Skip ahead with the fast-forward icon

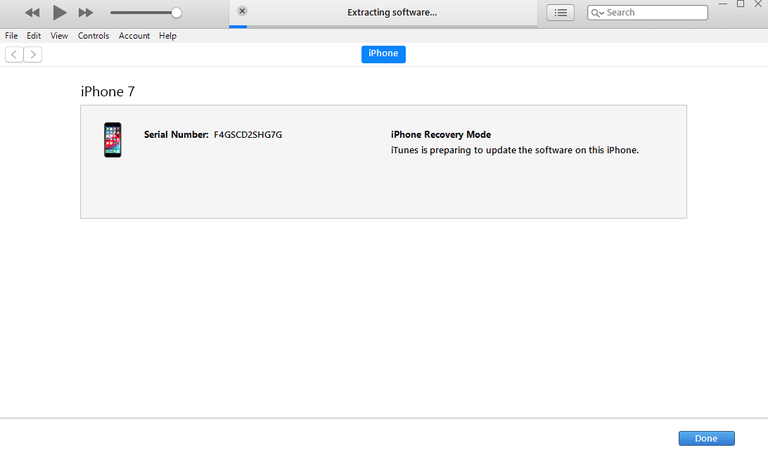click(86, 13)
